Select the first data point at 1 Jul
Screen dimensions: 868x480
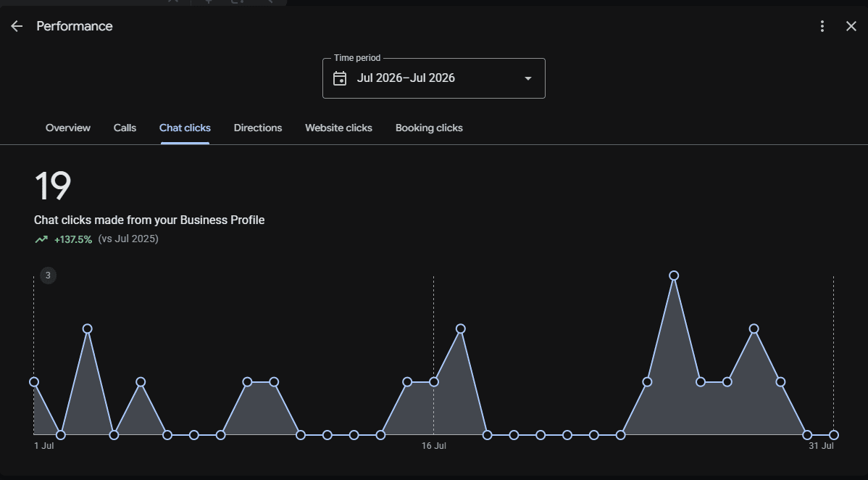34,382
